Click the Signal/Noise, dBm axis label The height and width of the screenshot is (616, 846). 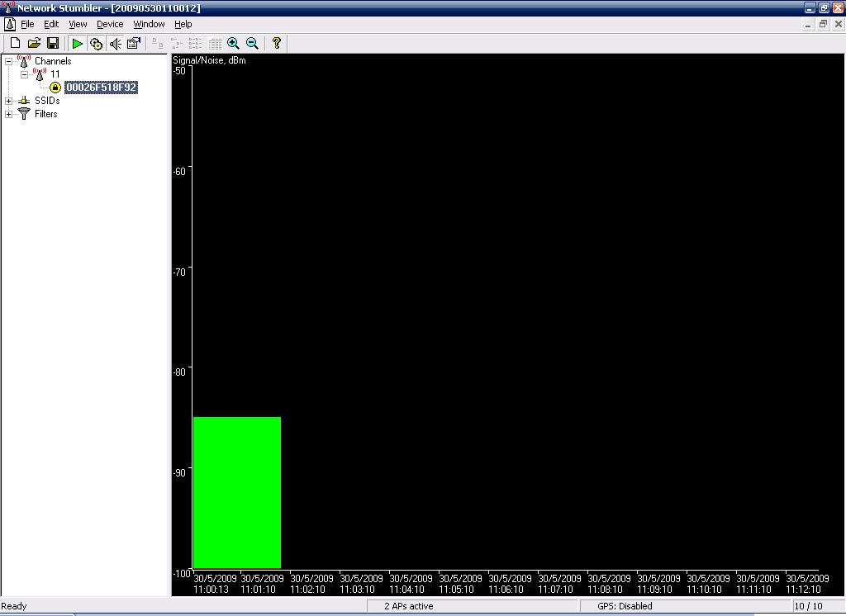click(x=209, y=60)
